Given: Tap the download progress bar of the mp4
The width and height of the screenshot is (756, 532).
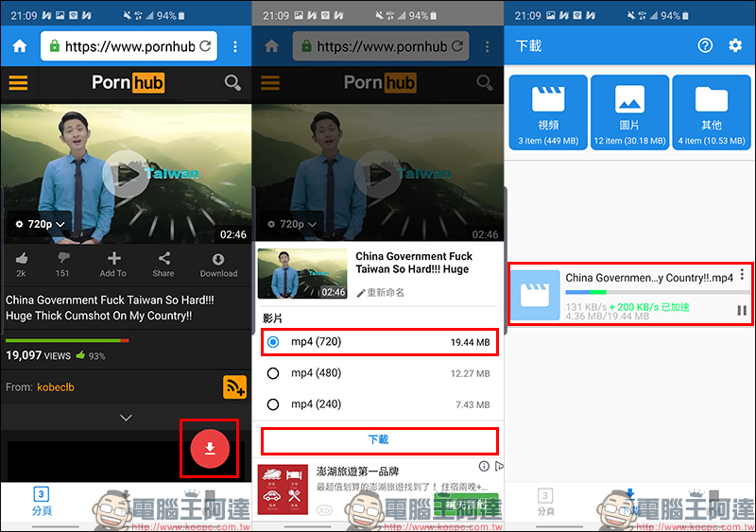Looking at the screenshot, I should click(x=658, y=292).
